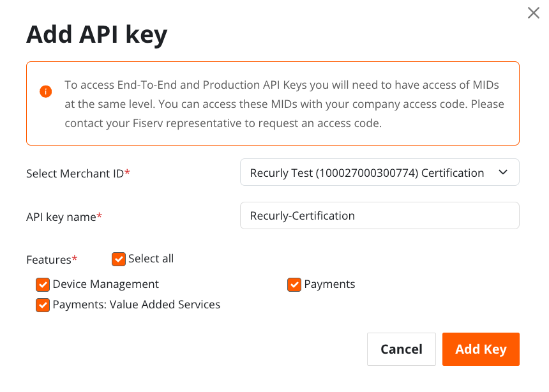
Task: Uncheck the Device Management checkbox
Action: [43, 285]
